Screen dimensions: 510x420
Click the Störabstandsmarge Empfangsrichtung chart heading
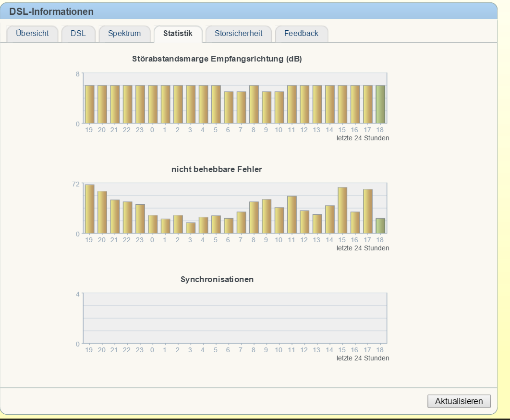pyautogui.click(x=217, y=59)
